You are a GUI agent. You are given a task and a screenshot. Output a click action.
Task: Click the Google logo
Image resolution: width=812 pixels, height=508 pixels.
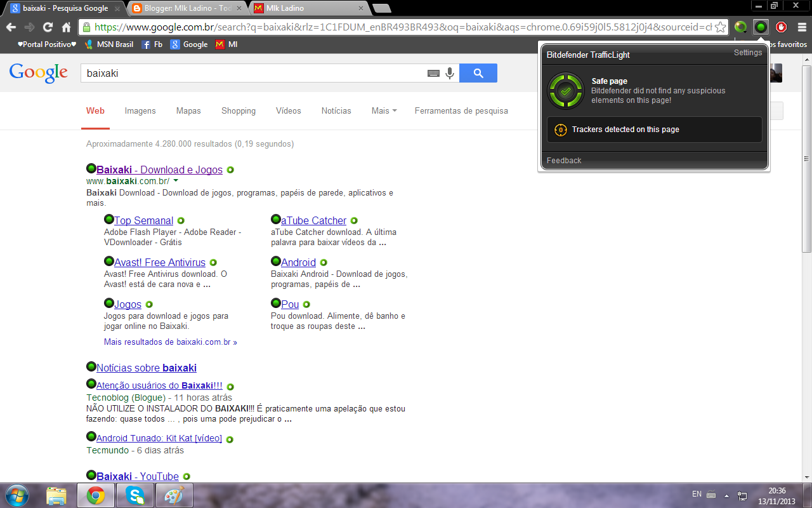pyautogui.click(x=38, y=72)
